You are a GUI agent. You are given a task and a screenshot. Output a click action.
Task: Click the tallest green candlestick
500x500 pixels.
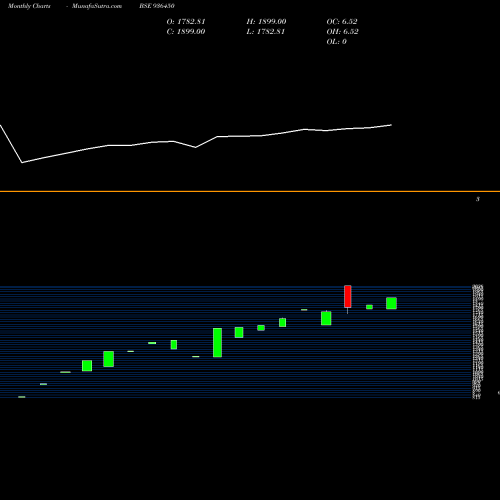point(217,343)
